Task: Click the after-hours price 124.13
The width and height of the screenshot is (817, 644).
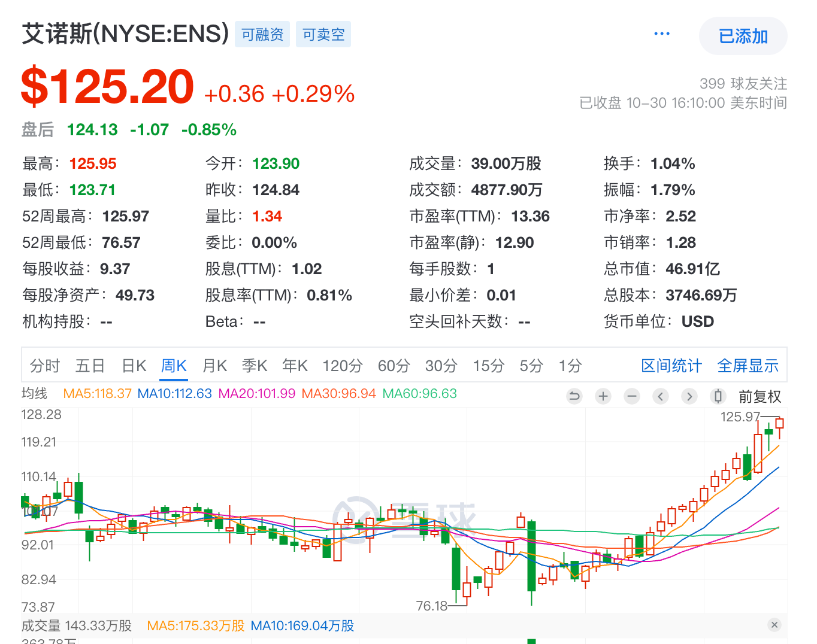Action: (x=92, y=130)
